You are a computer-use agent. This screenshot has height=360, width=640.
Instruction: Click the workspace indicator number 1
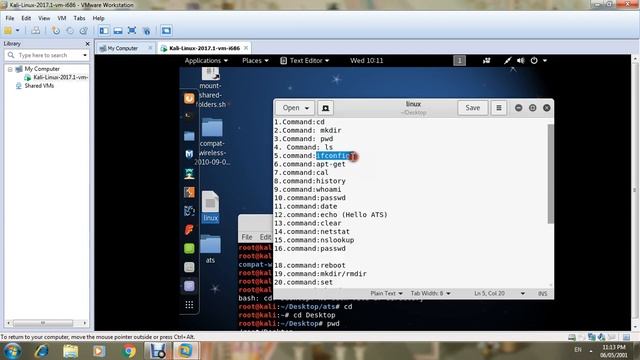pos(459,60)
